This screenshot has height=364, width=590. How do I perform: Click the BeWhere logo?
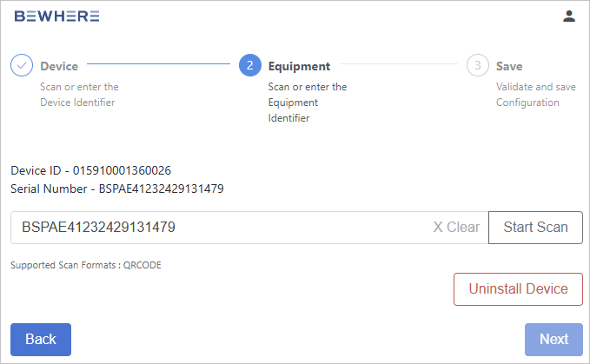(x=56, y=17)
